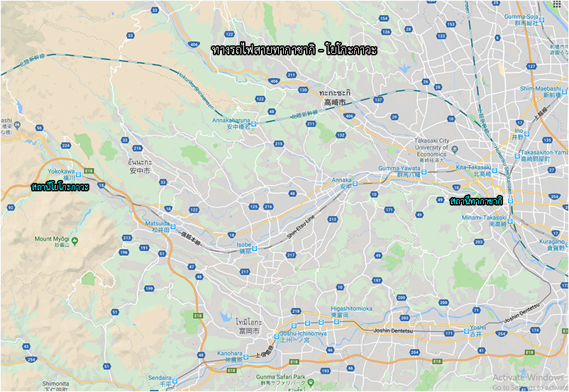Click the cyan Thai Yokokawa station annotation
The width and height of the screenshot is (569, 392).
point(60,187)
